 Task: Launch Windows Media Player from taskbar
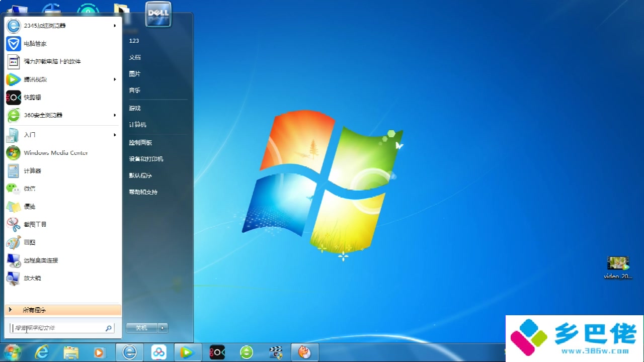(x=99, y=353)
